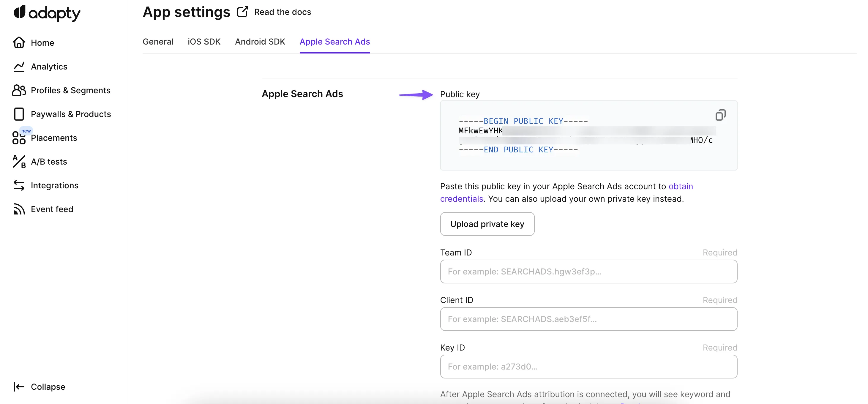The height and width of the screenshot is (404, 868).
Task: Click the external link docs icon
Action: pos(242,12)
